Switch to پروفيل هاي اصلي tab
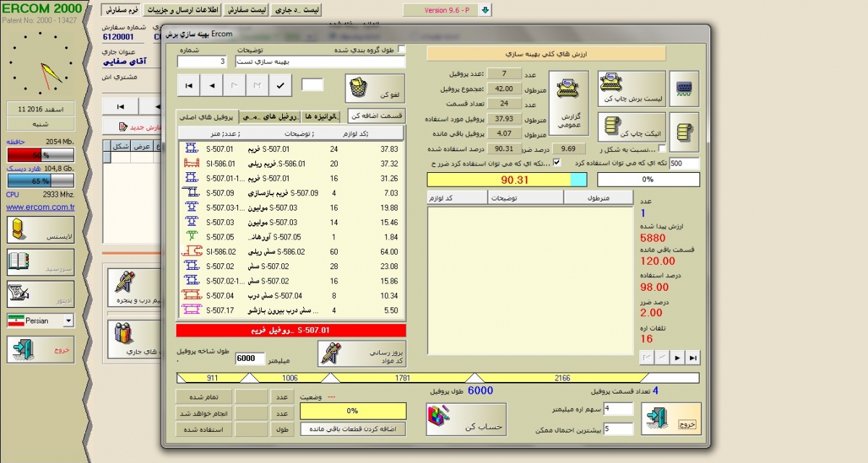The width and height of the screenshot is (868, 463). [209, 116]
